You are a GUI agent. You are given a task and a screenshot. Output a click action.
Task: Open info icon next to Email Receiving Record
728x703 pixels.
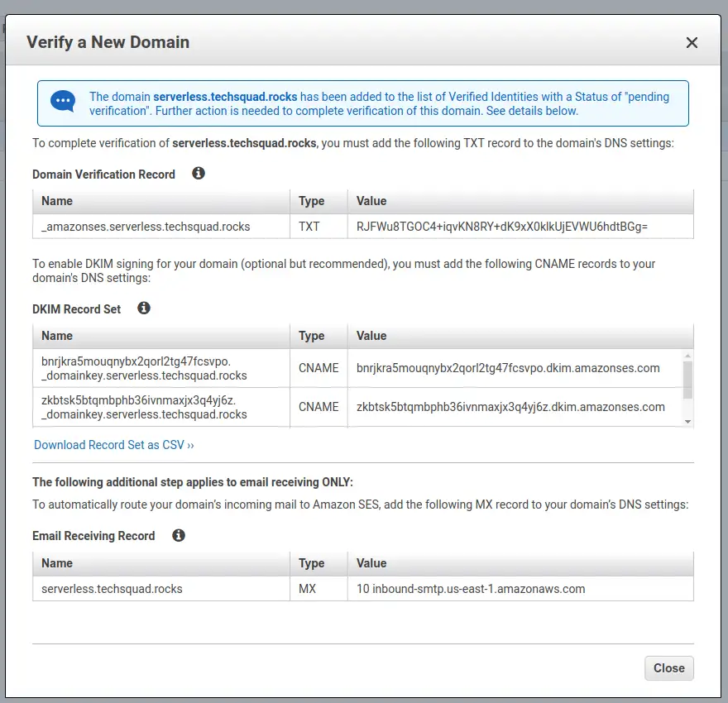tap(179, 535)
